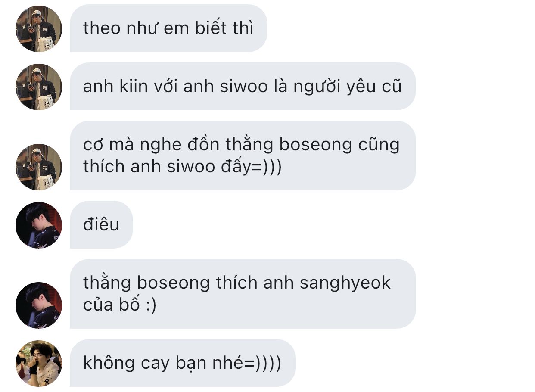Select message starting "cơ mà nghe đồn"

coord(243,156)
